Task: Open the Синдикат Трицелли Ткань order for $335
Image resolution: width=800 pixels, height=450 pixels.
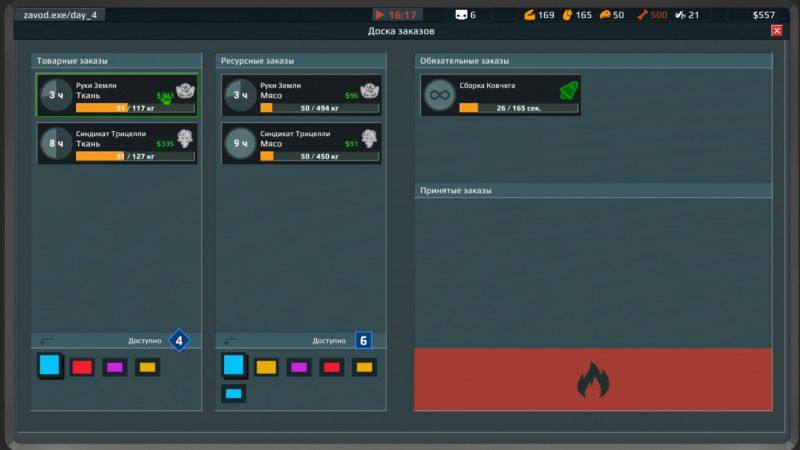Action: (116, 143)
